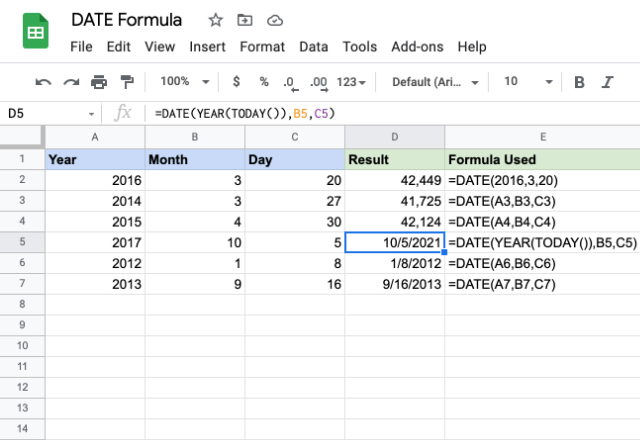The image size is (640, 440).
Task: Click the Redo arrow
Action: pos(71,82)
